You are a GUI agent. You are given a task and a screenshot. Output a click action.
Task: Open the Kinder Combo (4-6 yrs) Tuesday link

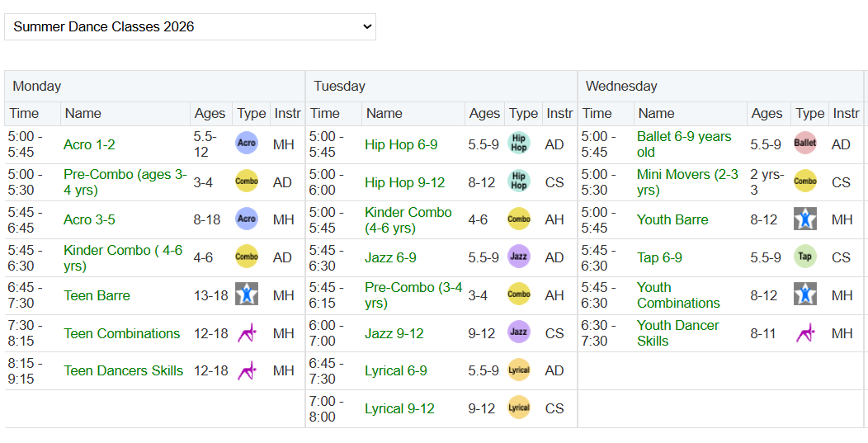pos(408,219)
